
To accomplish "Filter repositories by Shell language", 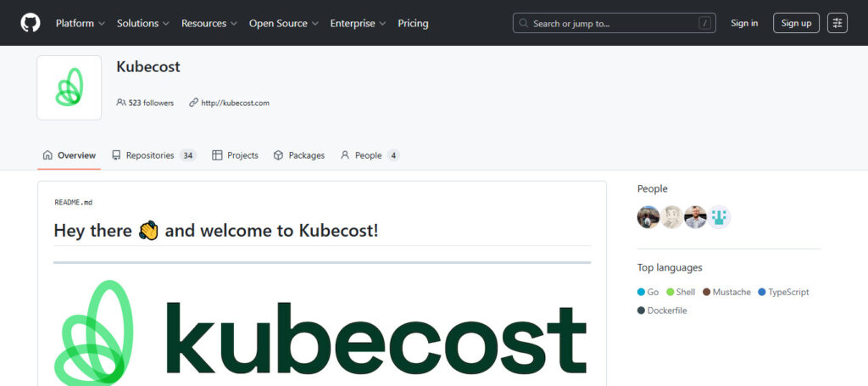I will pos(681,292).
